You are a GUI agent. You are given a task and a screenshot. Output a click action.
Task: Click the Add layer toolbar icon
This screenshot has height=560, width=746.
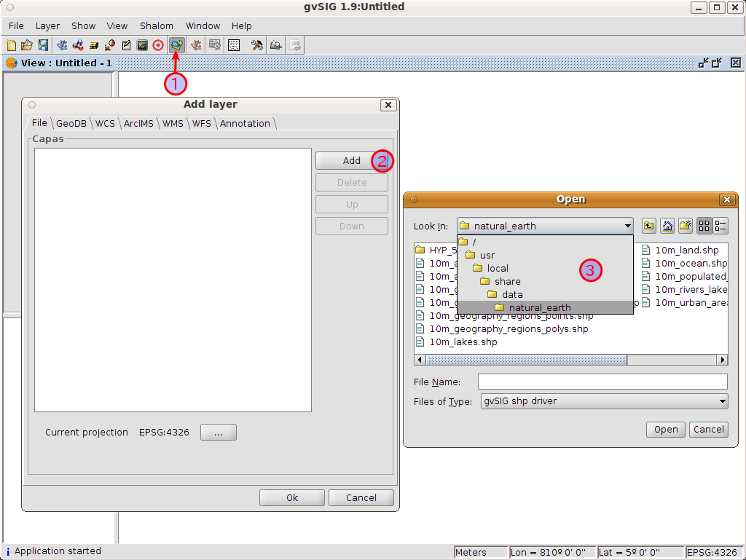point(176,45)
